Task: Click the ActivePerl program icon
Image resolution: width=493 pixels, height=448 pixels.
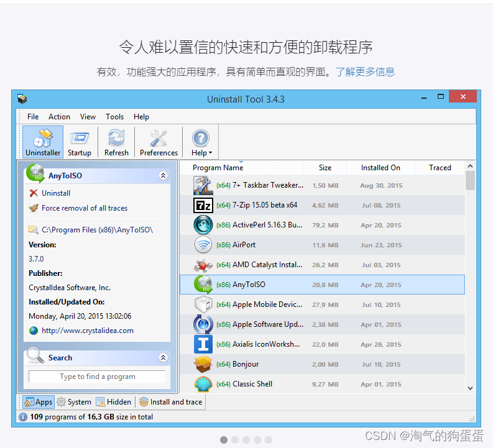Action: tap(203, 225)
